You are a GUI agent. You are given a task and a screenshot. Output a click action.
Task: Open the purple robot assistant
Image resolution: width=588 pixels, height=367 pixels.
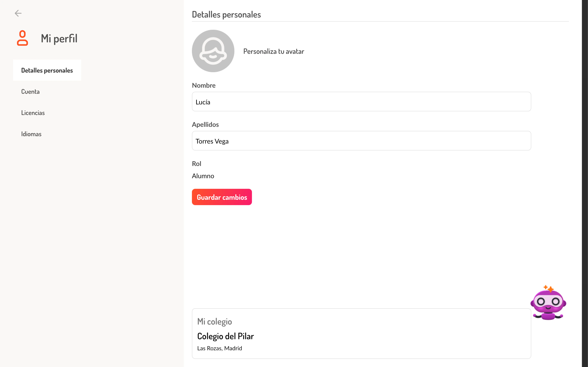point(548,303)
